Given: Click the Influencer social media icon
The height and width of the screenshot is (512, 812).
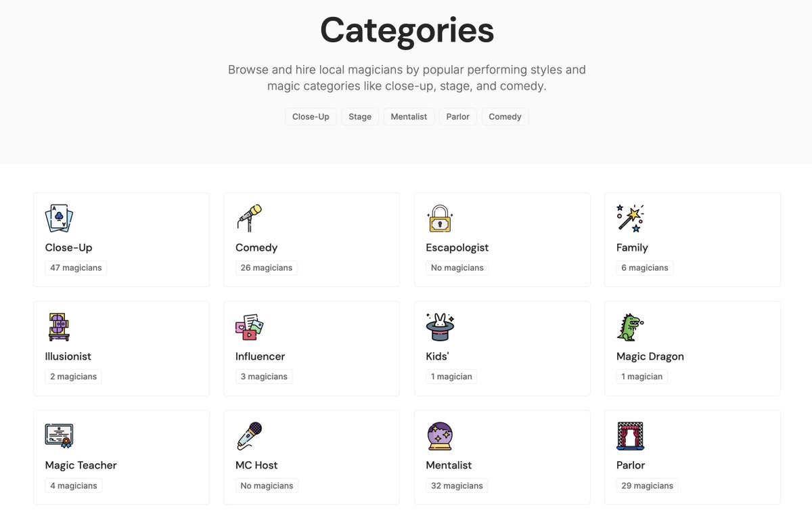Looking at the screenshot, I should pos(249,327).
